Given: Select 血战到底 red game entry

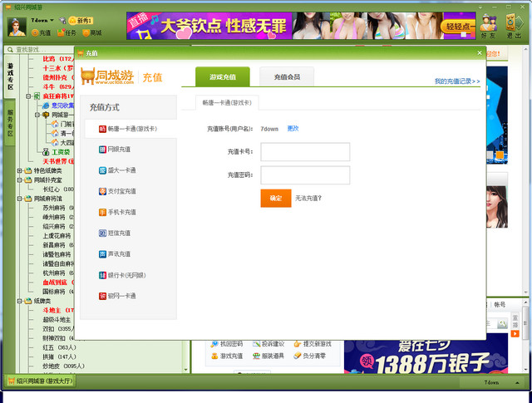Looking at the screenshot, I should coord(58,283).
